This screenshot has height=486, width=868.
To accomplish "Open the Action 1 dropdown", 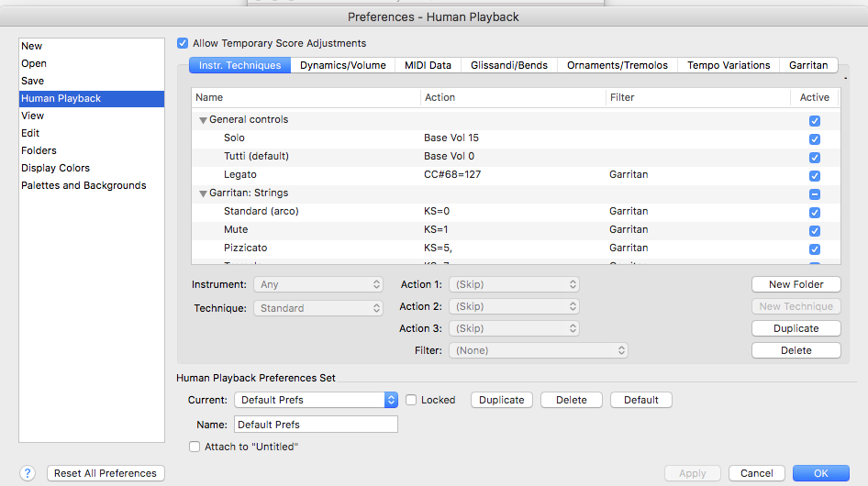I will pyautogui.click(x=514, y=285).
